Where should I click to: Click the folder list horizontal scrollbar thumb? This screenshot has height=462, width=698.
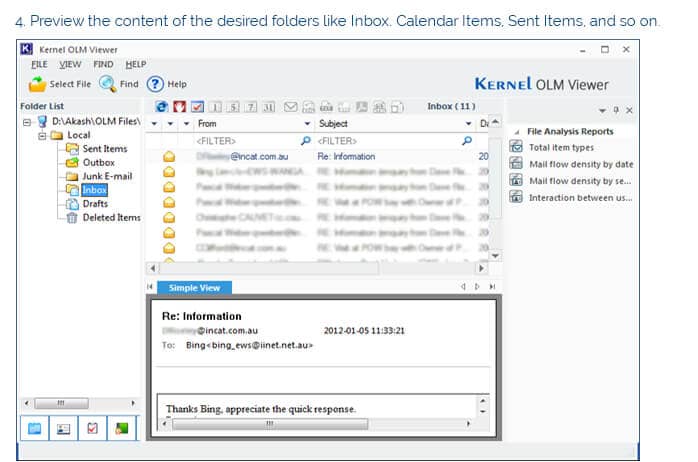(61, 403)
